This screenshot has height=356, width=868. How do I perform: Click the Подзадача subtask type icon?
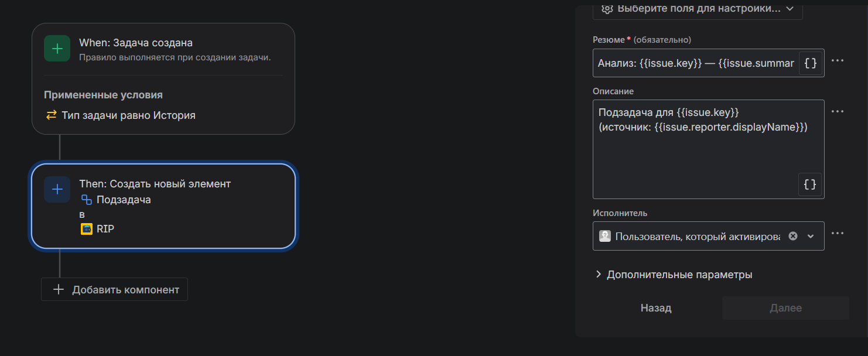(86, 200)
